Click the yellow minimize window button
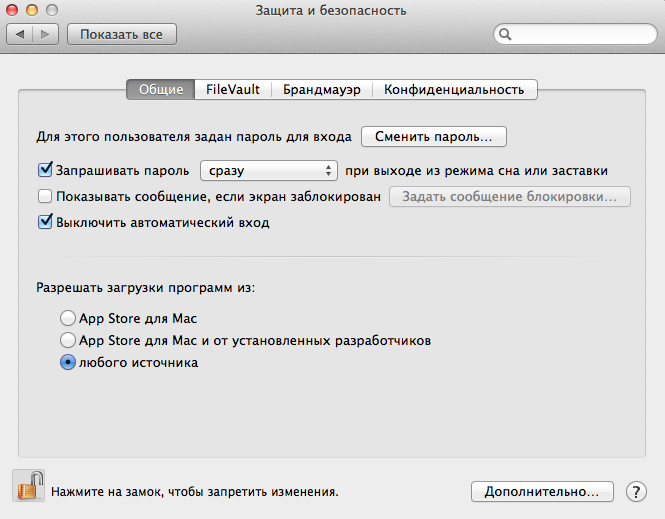This screenshot has height=519, width=665. [x=32, y=10]
